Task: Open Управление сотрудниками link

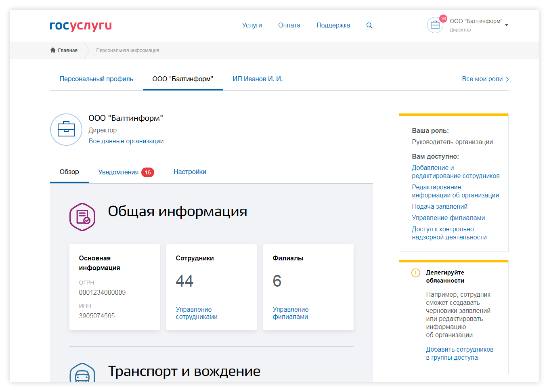Action: pyautogui.click(x=197, y=313)
